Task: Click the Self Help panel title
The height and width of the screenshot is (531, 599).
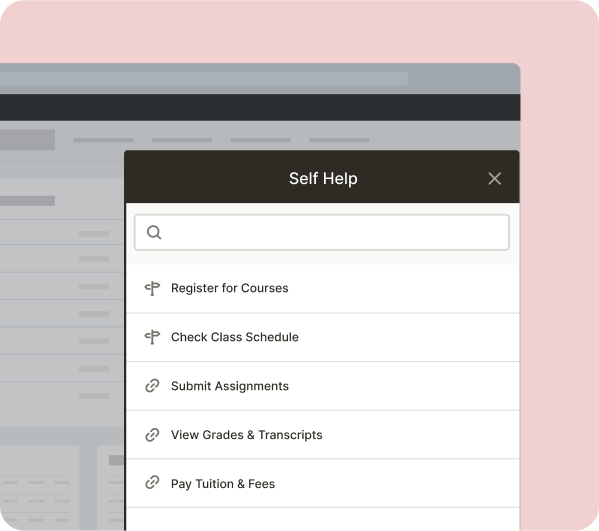Action: click(323, 178)
